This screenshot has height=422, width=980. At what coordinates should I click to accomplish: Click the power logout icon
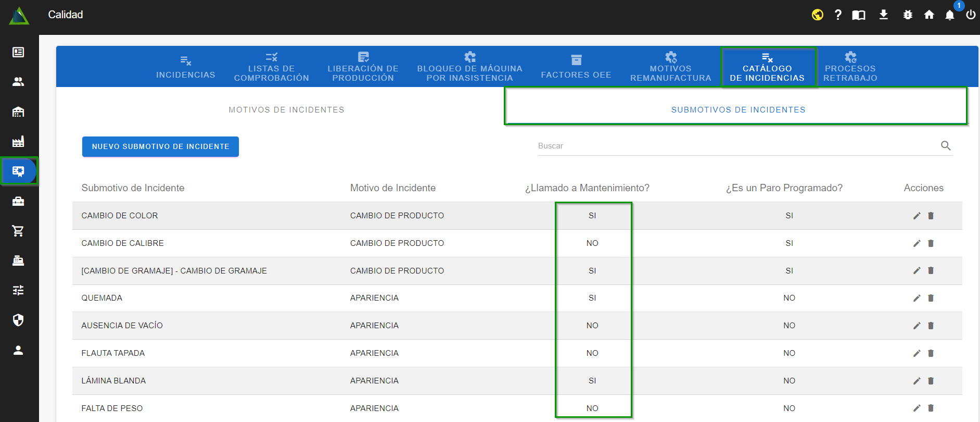[971, 15]
